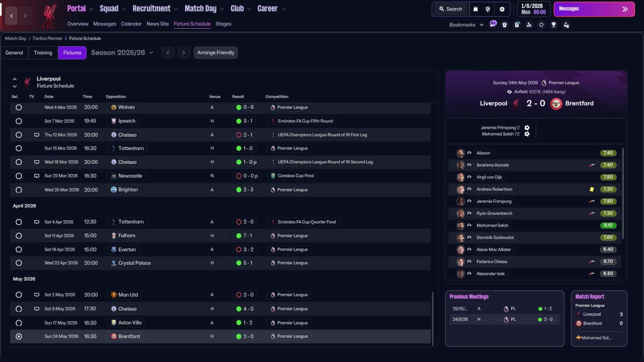Select the Wolves fixture radio button
Viewport: 644px width, 362px height.
[x=19, y=107]
